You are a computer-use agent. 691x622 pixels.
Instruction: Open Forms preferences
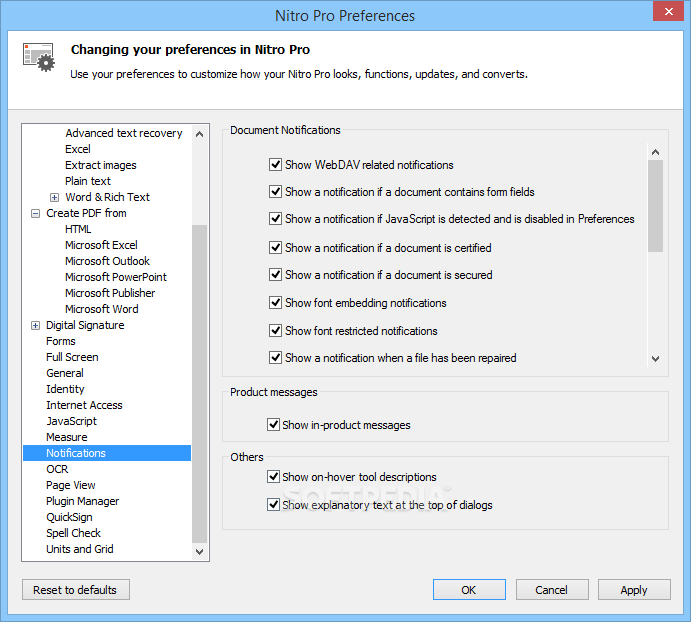(x=61, y=341)
